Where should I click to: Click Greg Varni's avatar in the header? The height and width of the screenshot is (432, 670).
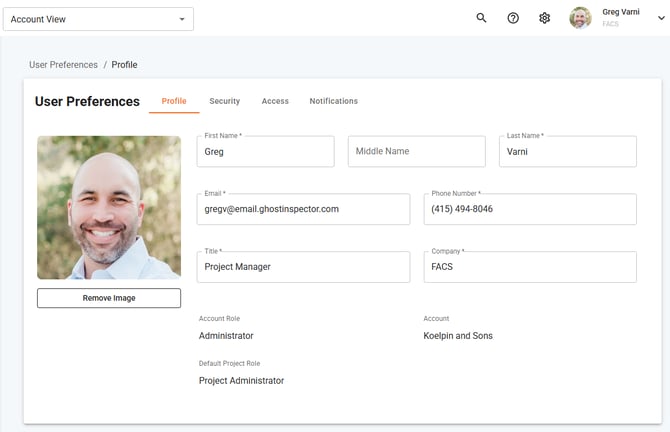point(580,18)
